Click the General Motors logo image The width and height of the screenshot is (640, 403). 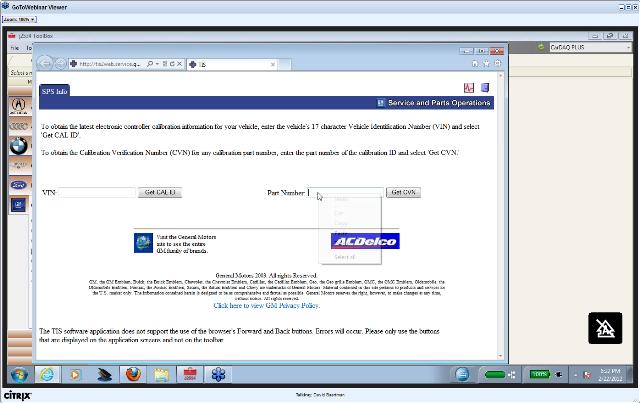coord(143,243)
